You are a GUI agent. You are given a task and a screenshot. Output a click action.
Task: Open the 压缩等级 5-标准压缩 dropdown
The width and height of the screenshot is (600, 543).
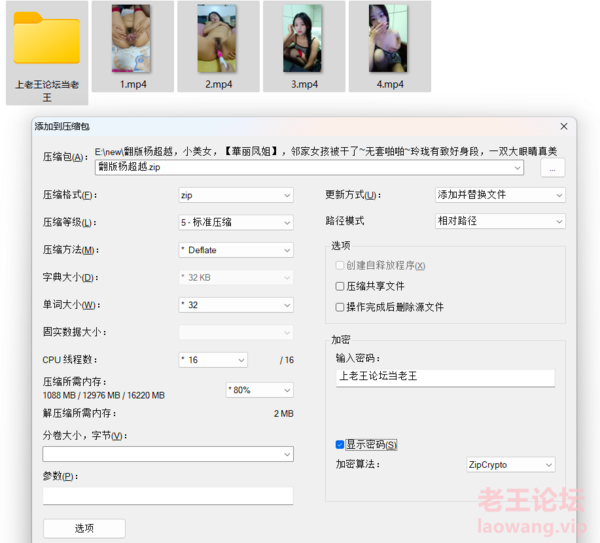tap(236, 222)
